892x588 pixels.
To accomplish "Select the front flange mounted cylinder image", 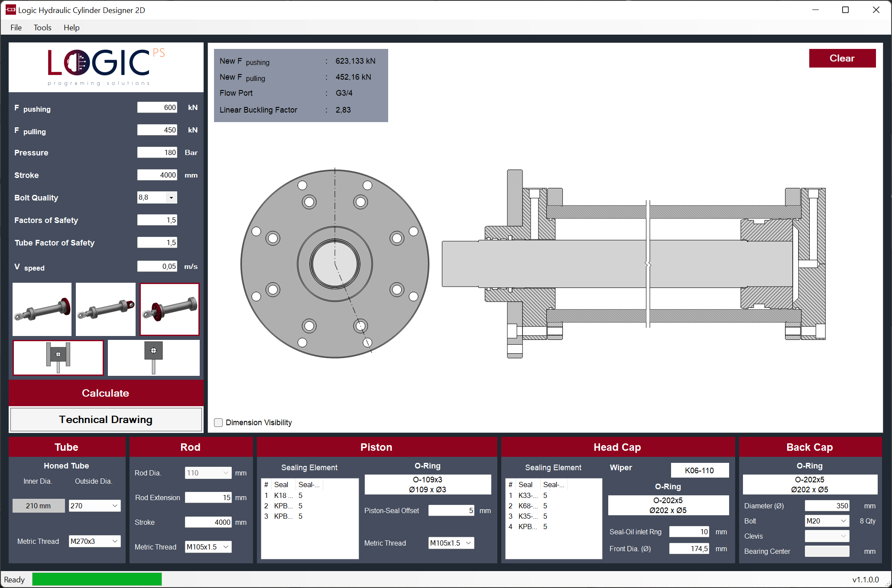I will [169, 309].
